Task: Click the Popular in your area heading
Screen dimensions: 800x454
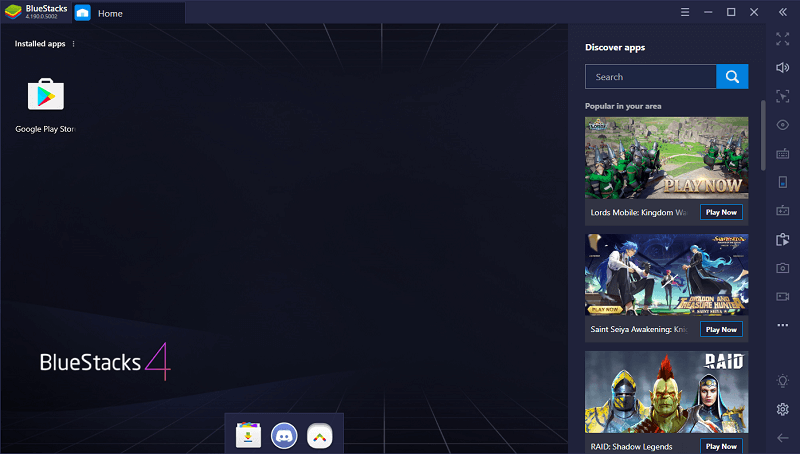Action: 623,106
